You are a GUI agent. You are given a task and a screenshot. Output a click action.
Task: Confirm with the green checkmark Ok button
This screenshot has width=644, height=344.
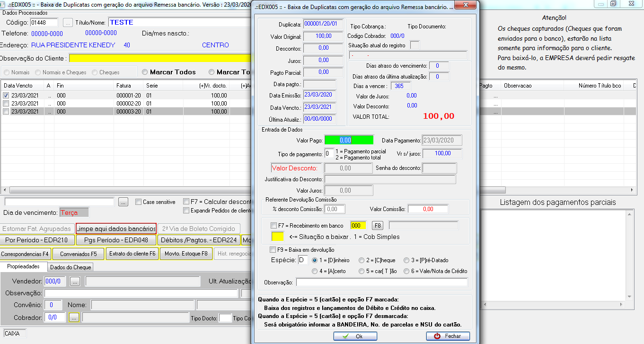pyautogui.click(x=355, y=336)
